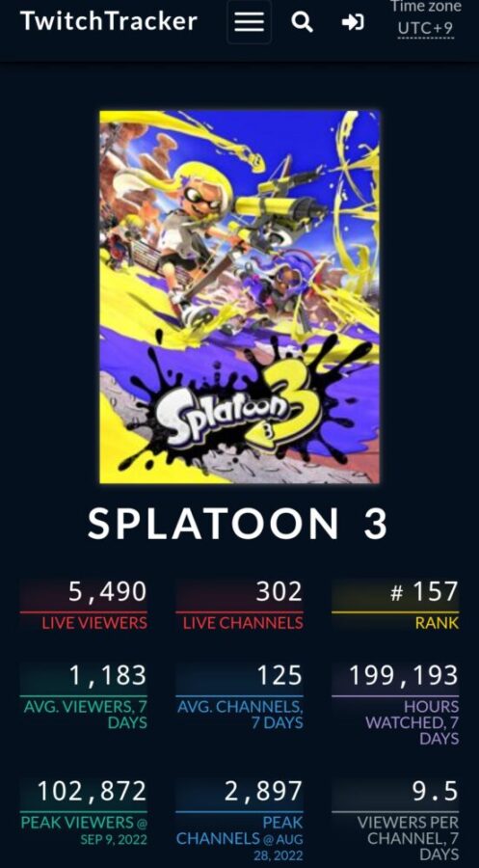Click the search magnifier icon
The image size is (479, 868).
[302, 22]
